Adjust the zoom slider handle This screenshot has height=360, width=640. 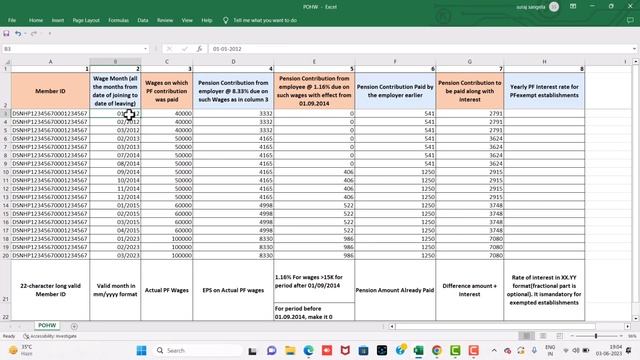596,336
